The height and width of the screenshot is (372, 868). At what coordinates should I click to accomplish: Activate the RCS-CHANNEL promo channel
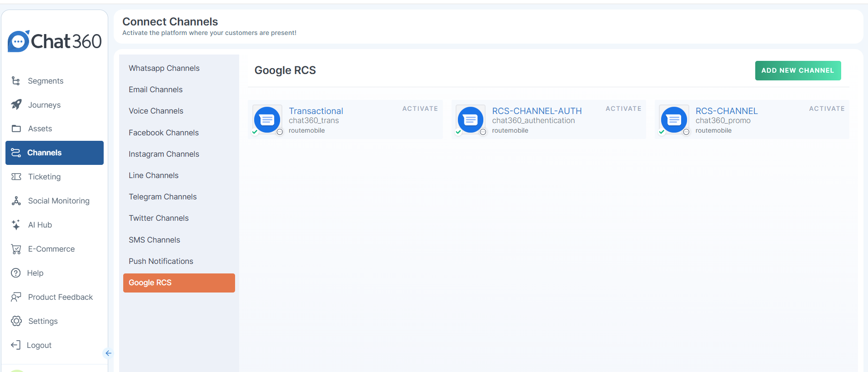[x=827, y=109]
